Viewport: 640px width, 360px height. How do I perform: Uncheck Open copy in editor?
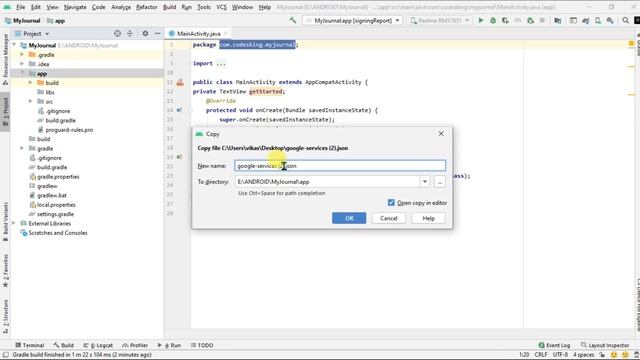pyautogui.click(x=391, y=202)
